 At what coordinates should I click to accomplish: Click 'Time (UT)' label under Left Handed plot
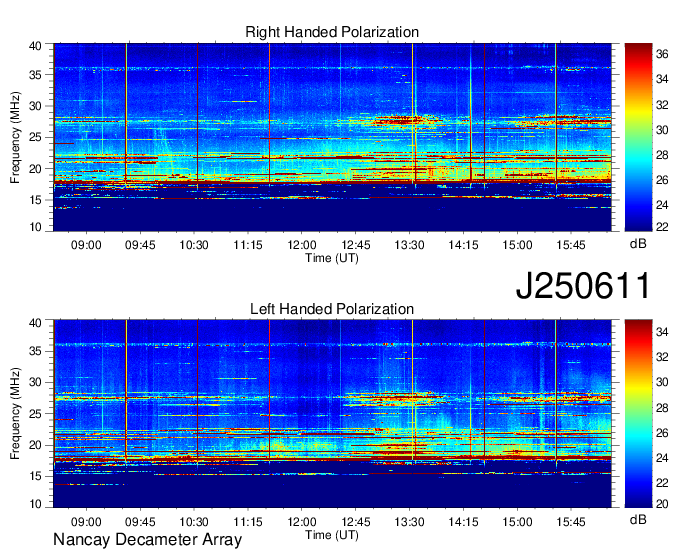(332, 535)
